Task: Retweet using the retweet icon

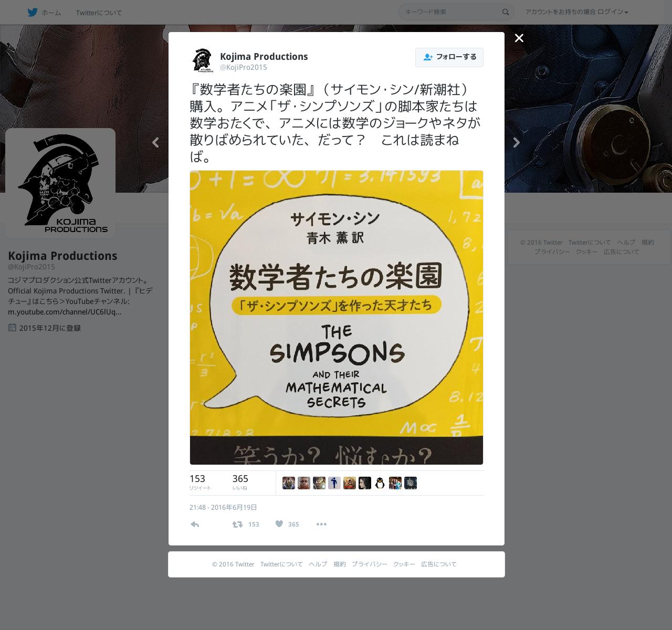Action: pos(238,524)
